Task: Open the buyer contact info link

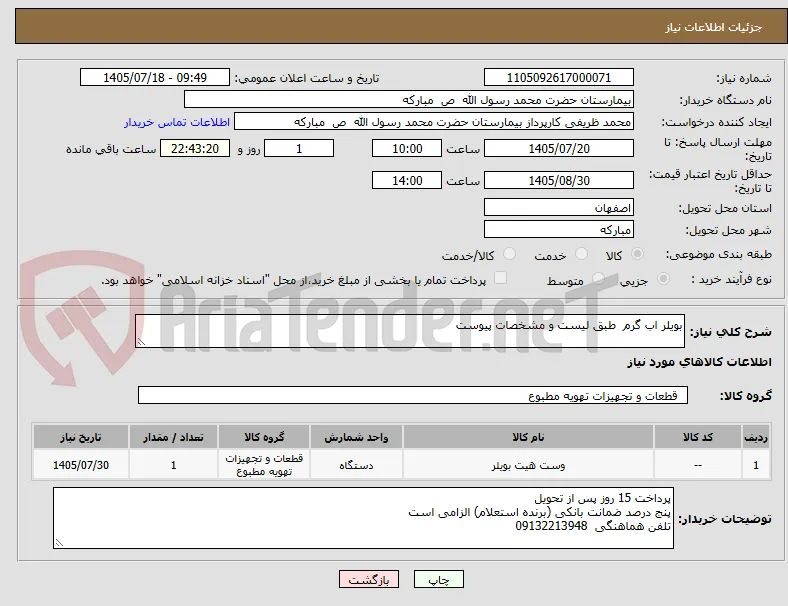Action: 177,122
